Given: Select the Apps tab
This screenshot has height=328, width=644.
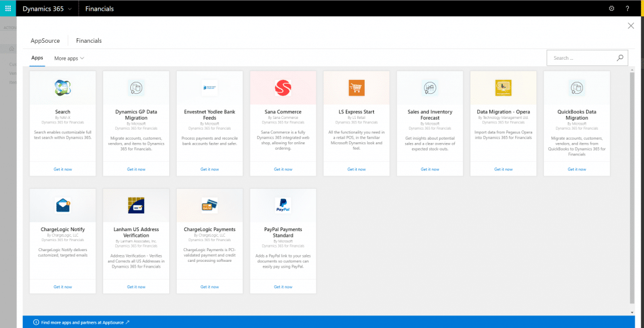Looking at the screenshot, I should (x=37, y=58).
